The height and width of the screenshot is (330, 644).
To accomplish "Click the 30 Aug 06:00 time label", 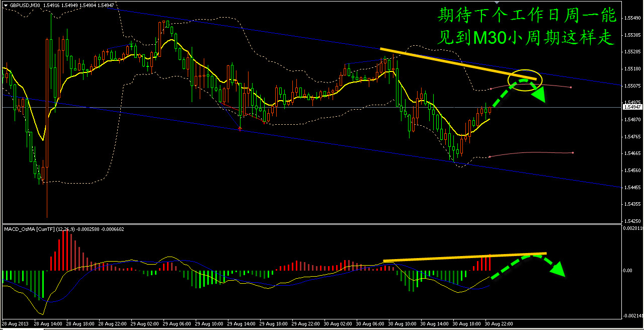I will pos(370,323).
